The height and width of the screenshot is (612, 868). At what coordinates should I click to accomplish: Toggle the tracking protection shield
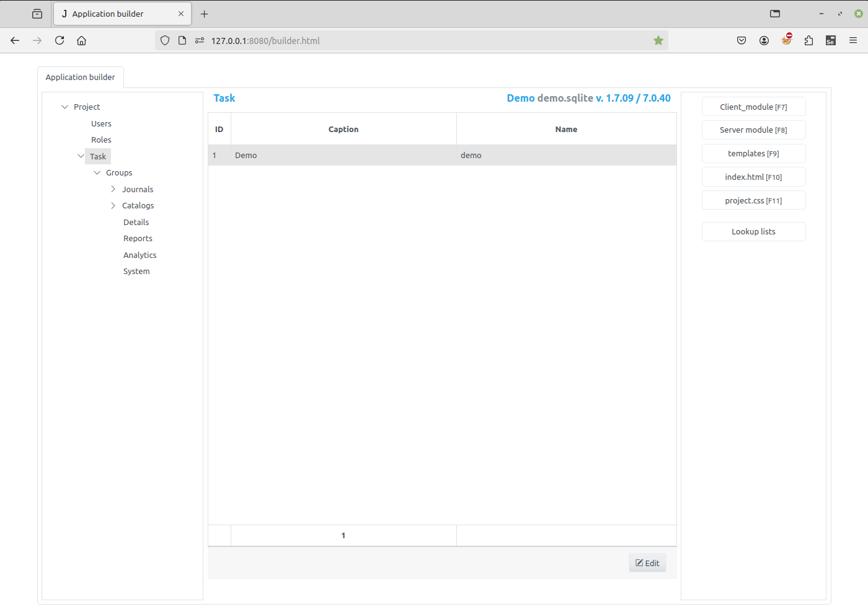coord(164,40)
